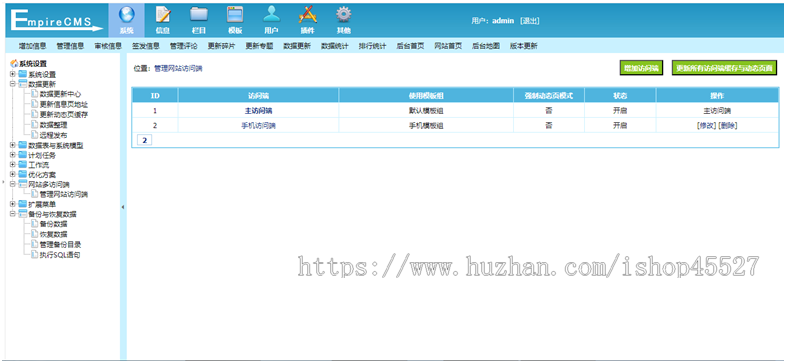This screenshot has width=786, height=363.
Task: Collapse the 备份与恢复数据 tree node
Action: (13, 214)
